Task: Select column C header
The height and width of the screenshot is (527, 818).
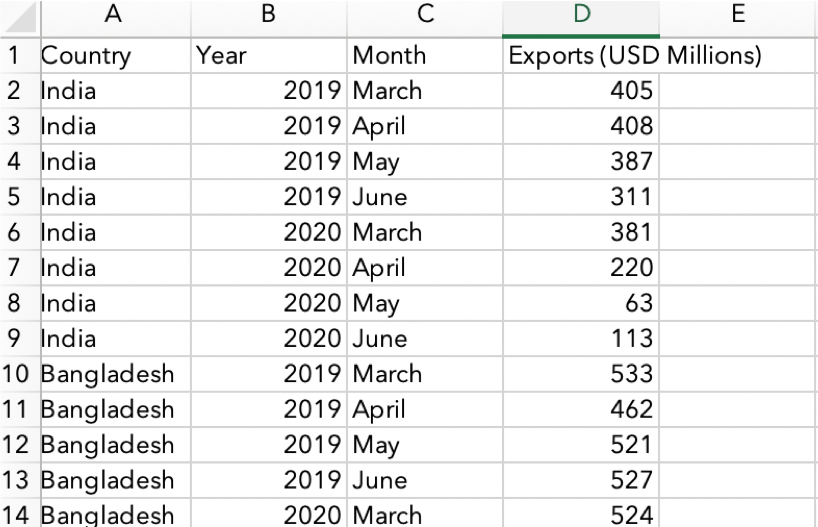Action: (425, 15)
